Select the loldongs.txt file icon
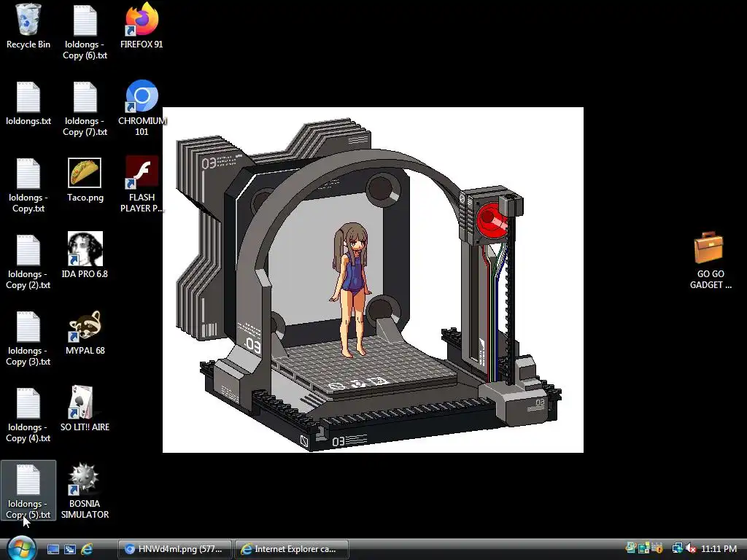Image resolution: width=747 pixels, height=560 pixels. 28,104
